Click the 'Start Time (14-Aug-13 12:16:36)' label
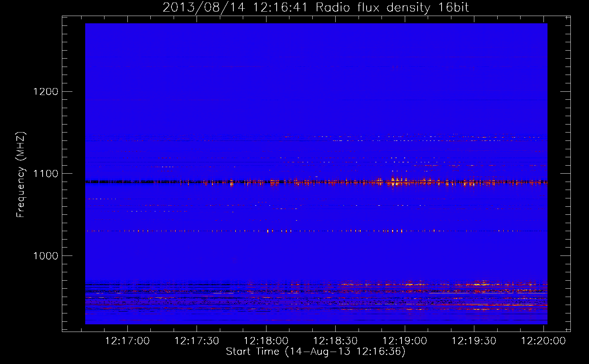This screenshot has width=589, height=364. [316, 352]
